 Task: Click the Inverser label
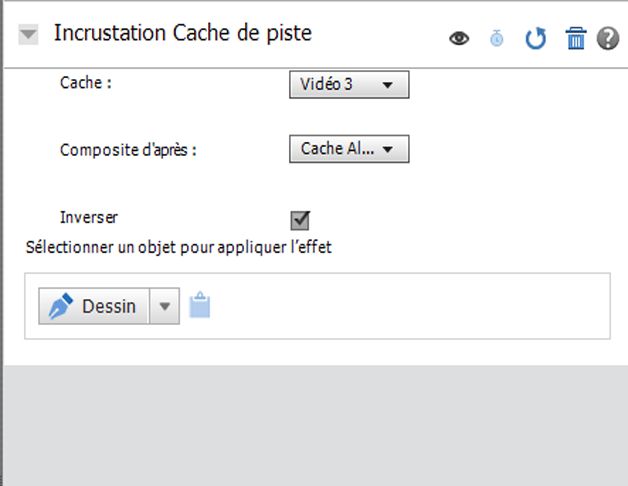(x=89, y=217)
